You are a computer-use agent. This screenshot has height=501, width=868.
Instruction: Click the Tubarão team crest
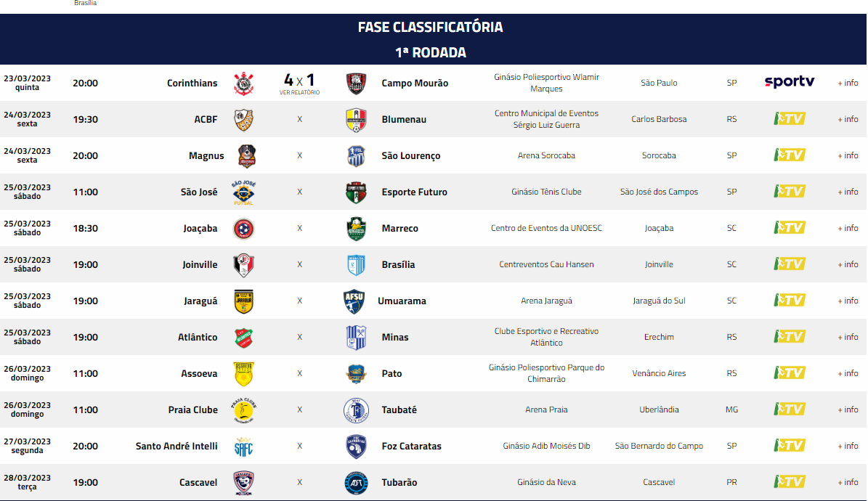[x=356, y=483]
